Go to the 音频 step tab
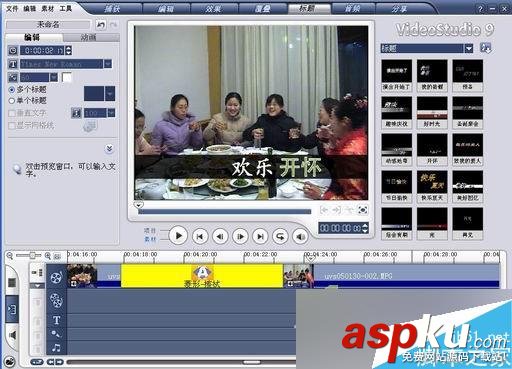The image size is (512, 369). click(x=353, y=9)
